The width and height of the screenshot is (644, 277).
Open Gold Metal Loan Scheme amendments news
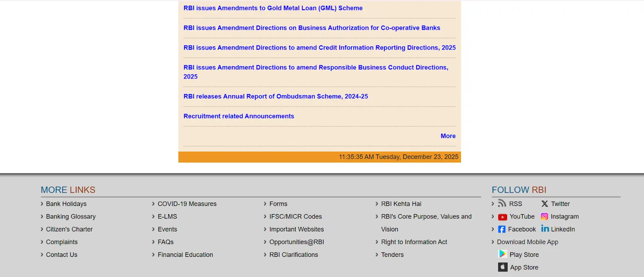[x=273, y=8]
